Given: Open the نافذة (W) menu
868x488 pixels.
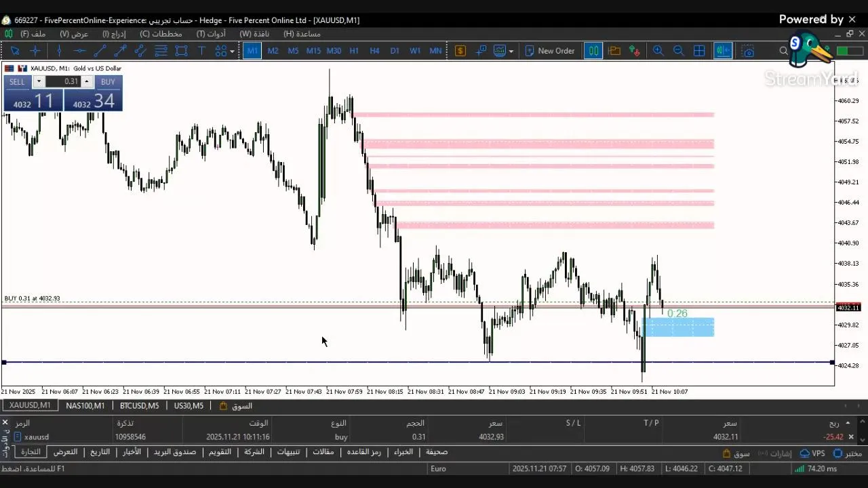Looking at the screenshot, I should (254, 34).
